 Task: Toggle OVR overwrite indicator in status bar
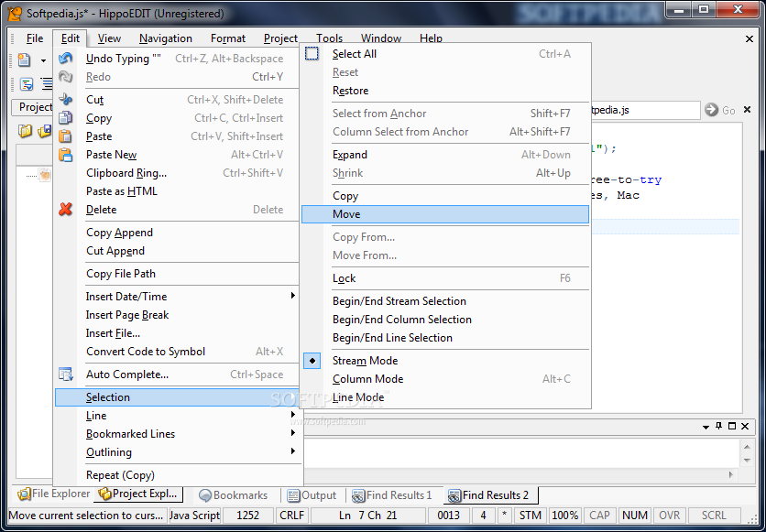(x=669, y=516)
